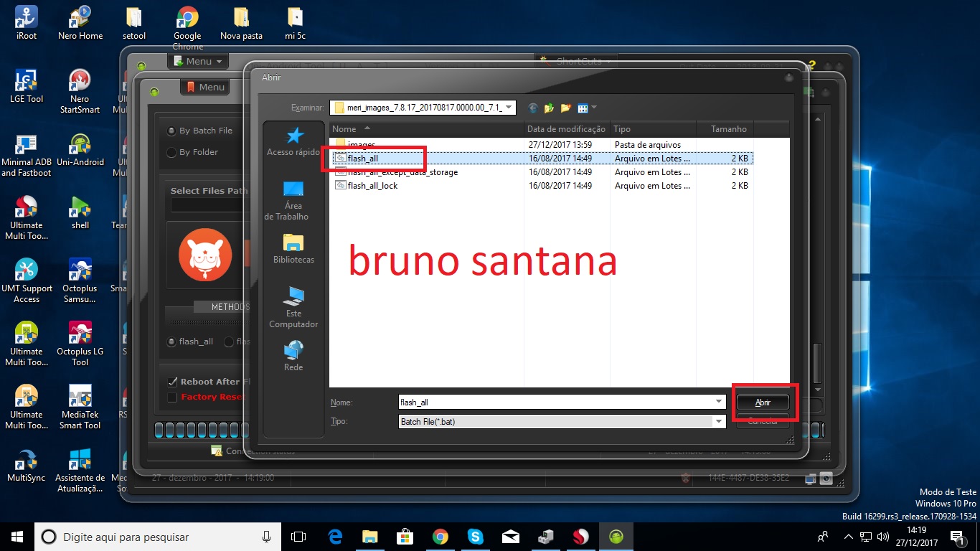Sort files by Tamanho column
980x551 pixels.
click(724, 129)
